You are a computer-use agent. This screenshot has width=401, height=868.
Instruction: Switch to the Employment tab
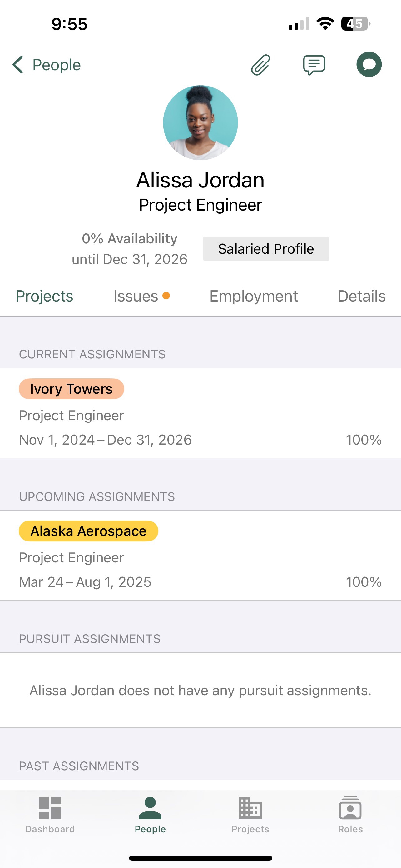click(254, 296)
